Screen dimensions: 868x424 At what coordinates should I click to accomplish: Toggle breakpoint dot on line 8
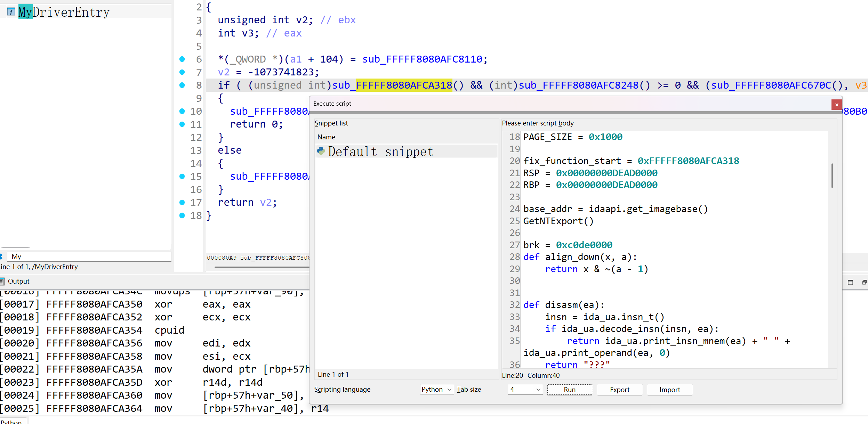click(x=182, y=85)
